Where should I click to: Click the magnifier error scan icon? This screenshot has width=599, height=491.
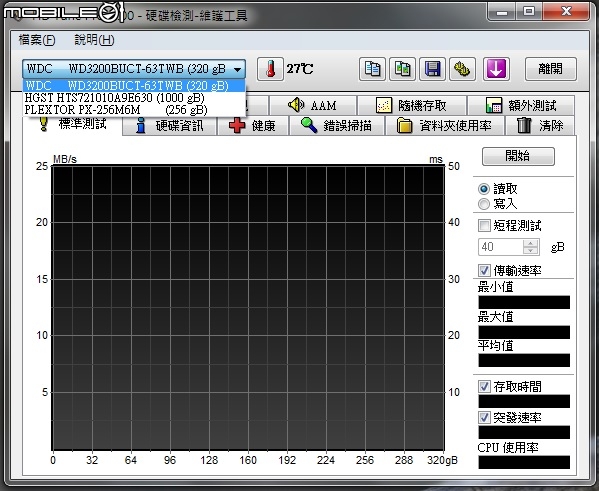tap(309, 125)
